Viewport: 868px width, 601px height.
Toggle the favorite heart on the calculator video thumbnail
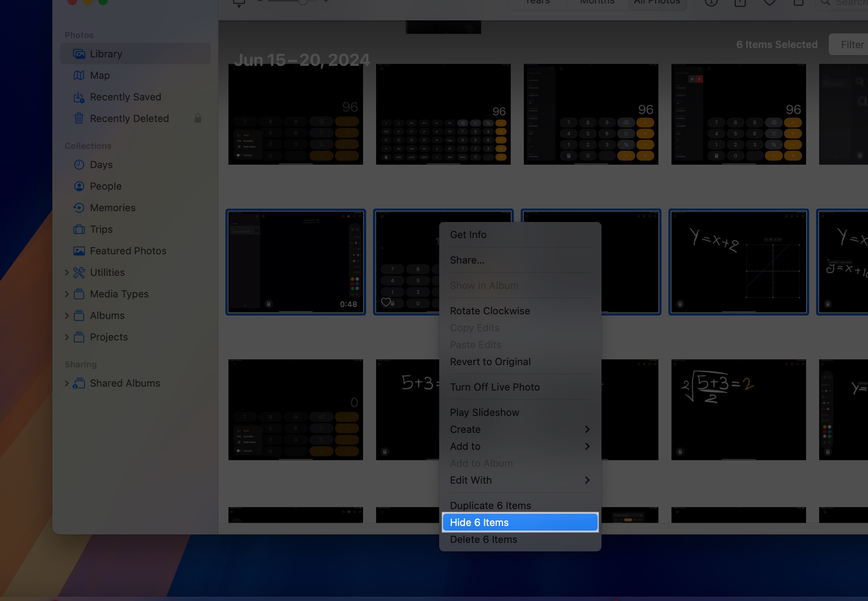coord(386,303)
